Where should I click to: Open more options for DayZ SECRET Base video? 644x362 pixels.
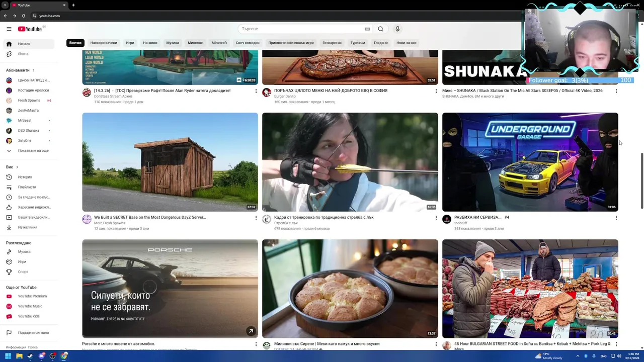[256, 218]
